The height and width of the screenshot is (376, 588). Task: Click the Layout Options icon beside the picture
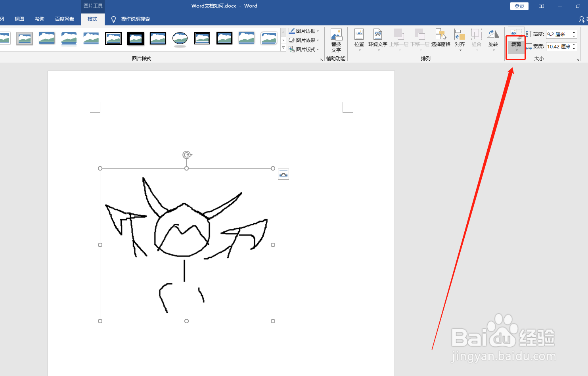tap(283, 174)
